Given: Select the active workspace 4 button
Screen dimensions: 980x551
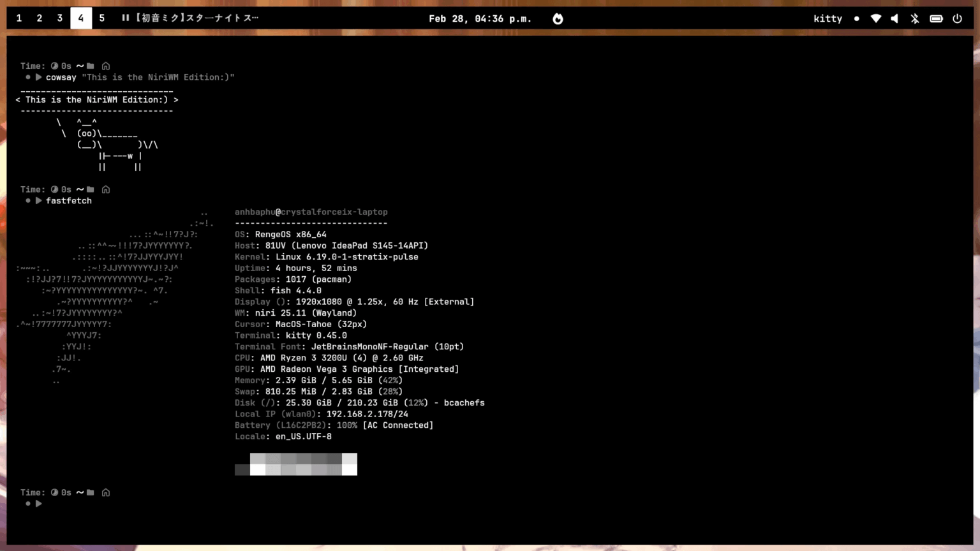Looking at the screenshot, I should [81, 18].
